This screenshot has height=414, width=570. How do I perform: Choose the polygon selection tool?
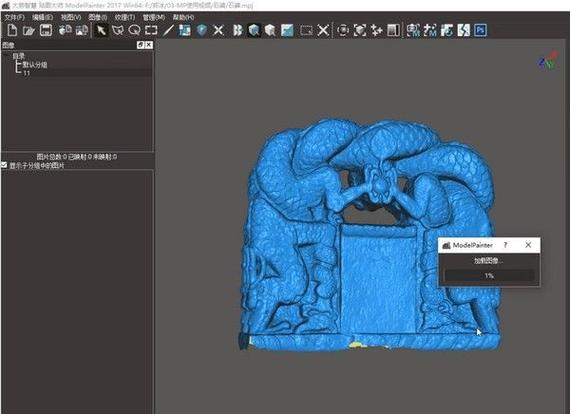click(117, 30)
